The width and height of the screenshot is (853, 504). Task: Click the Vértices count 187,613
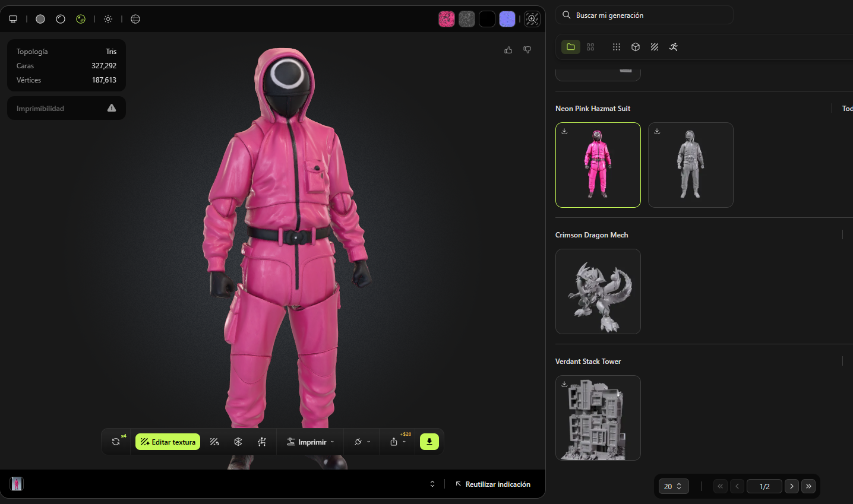[x=104, y=80]
